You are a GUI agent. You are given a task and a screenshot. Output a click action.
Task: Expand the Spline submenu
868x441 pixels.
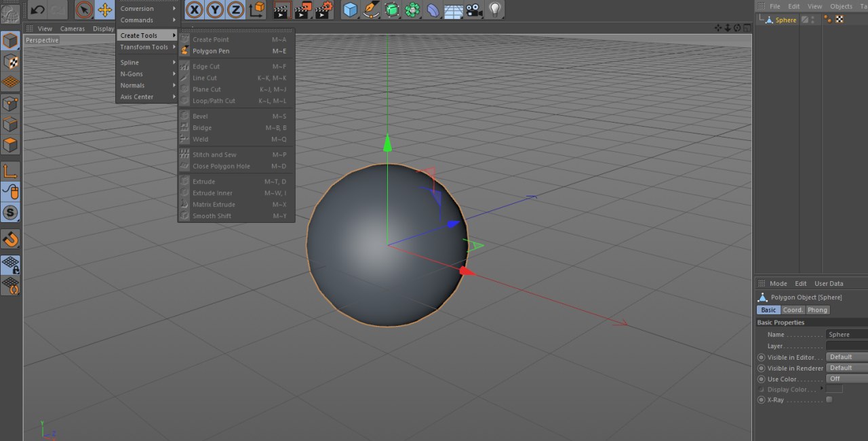pos(149,62)
